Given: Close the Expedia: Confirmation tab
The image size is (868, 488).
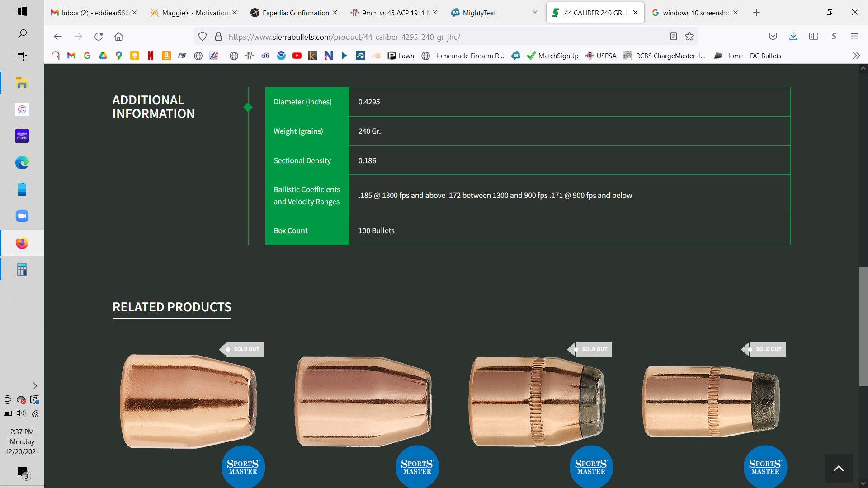Looking at the screenshot, I should coord(335,13).
